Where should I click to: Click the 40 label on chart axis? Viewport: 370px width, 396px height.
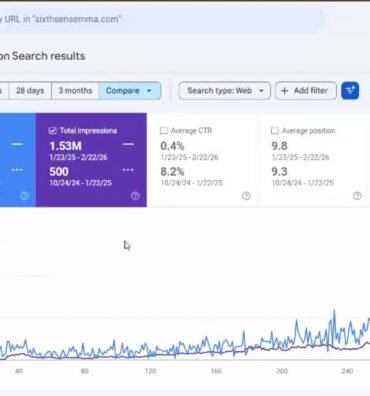[x=19, y=371]
